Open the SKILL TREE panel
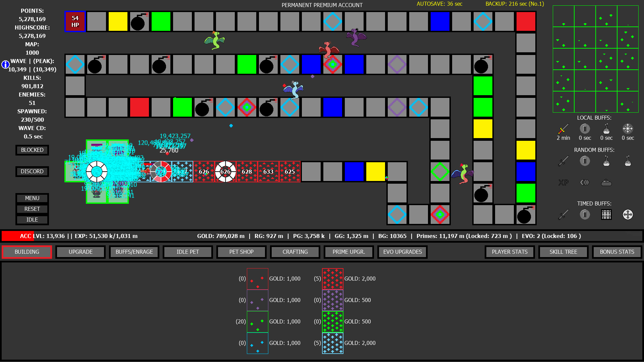This screenshot has width=644, height=362. click(x=563, y=251)
